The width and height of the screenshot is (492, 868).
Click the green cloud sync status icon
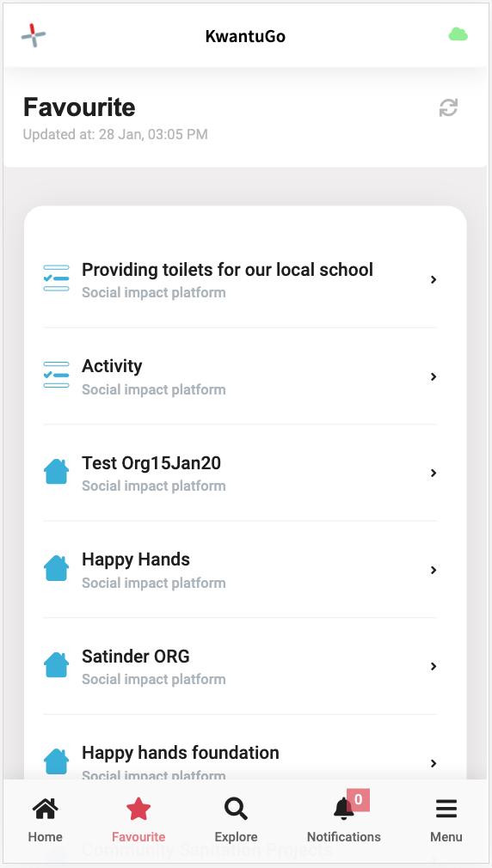(458, 35)
